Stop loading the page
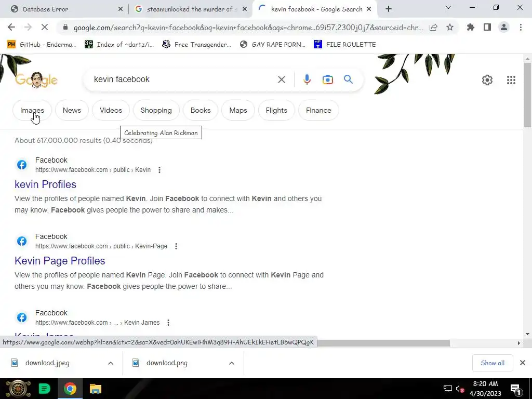The width and height of the screenshot is (532, 399). (45, 27)
